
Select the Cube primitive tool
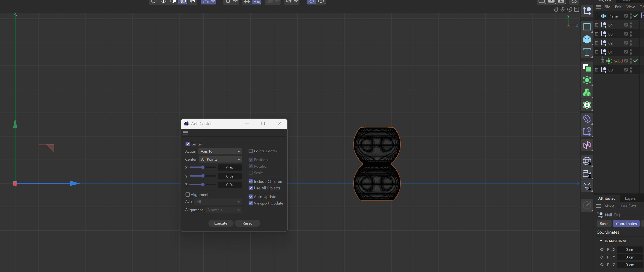click(586, 39)
